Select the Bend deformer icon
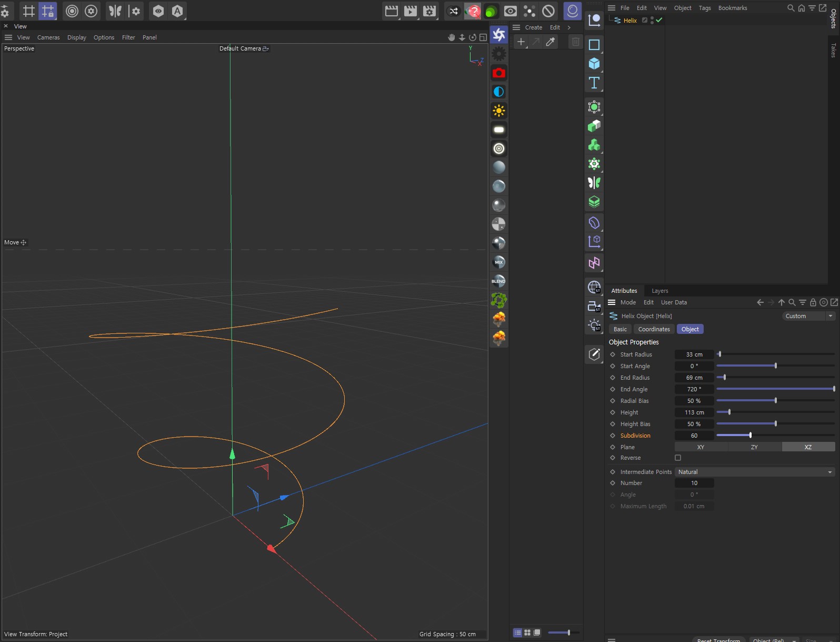840x642 pixels. 594,223
